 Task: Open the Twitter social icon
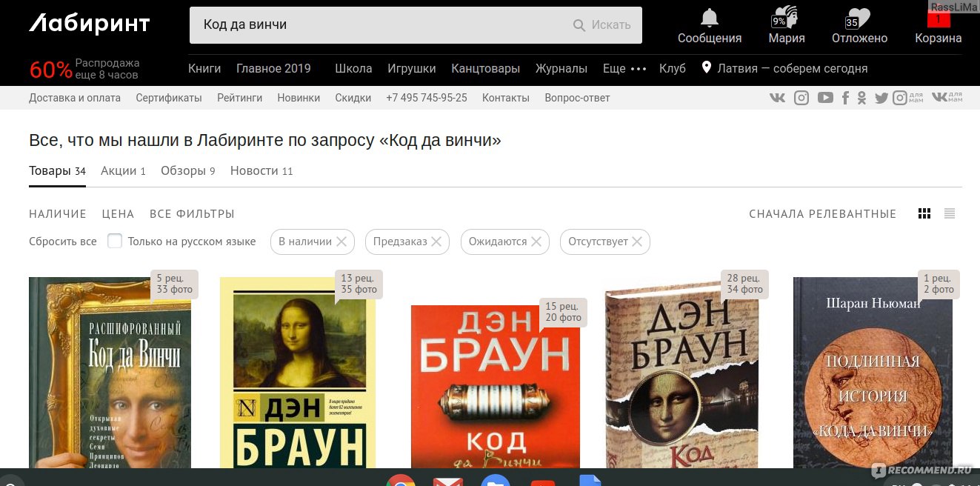(881, 98)
